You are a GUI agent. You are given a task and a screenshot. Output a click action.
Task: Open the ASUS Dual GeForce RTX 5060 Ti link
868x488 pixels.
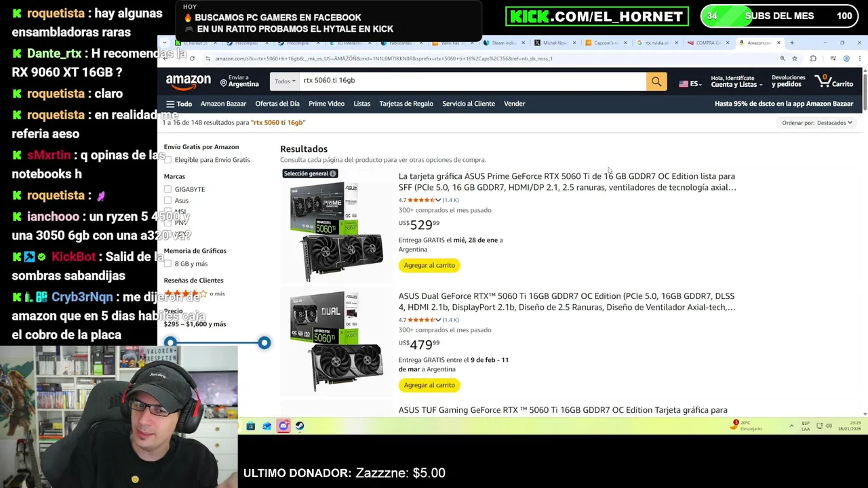click(x=566, y=302)
